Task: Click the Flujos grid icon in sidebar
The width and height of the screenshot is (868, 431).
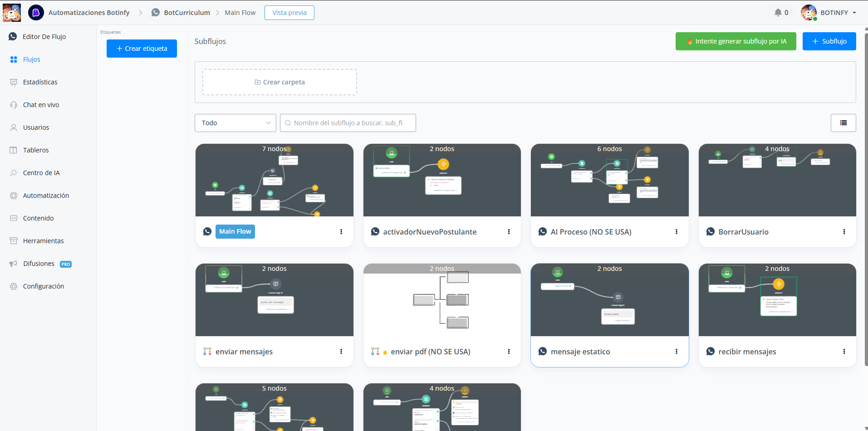Action: 14,59
